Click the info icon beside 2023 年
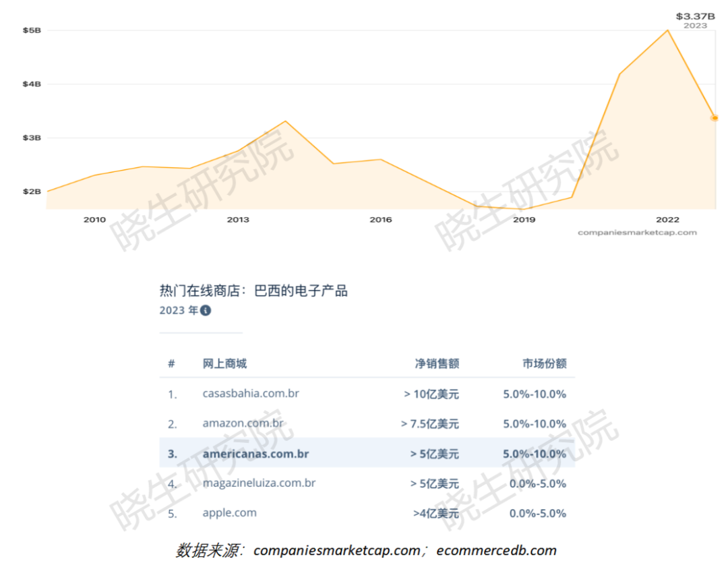This screenshot has height=561, width=728. click(x=205, y=310)
